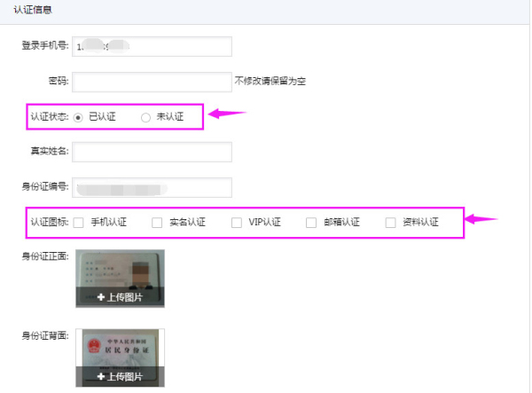
Task: Click the 认证图标 field label
Action: [x=50, y=223]
